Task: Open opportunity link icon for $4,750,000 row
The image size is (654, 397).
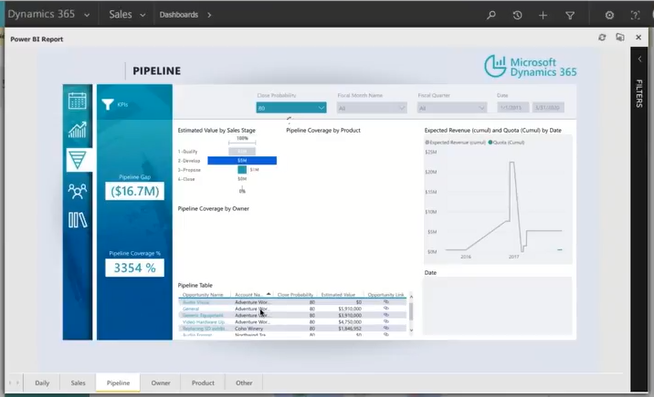Action: [386, 322]
